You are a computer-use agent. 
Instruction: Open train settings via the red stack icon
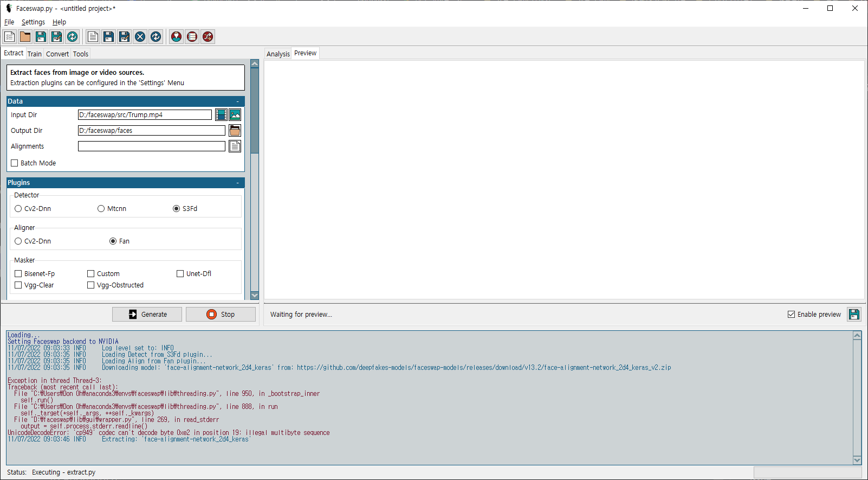(192, 36)
